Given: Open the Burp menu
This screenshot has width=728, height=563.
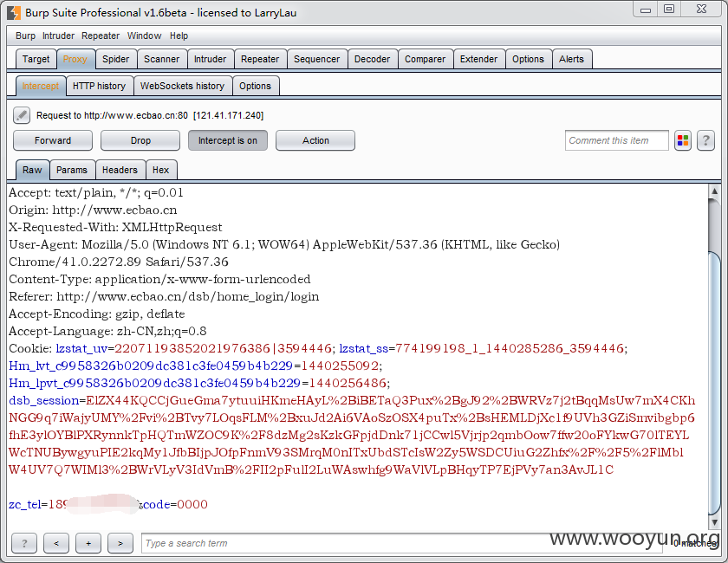Looking at the screenshot, I should 25,36.
